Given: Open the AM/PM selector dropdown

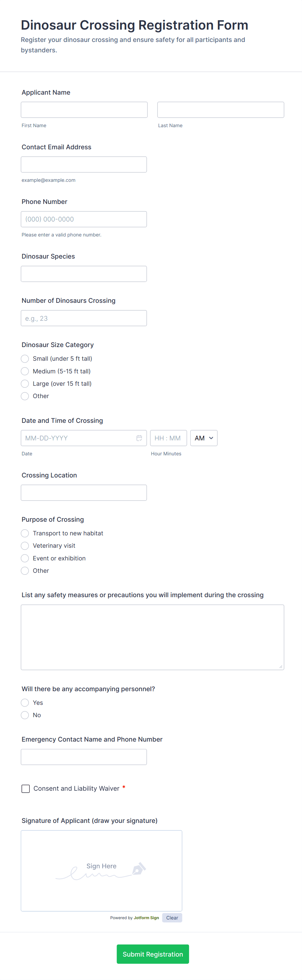Looking at the screenshot, I should (204, 438).
